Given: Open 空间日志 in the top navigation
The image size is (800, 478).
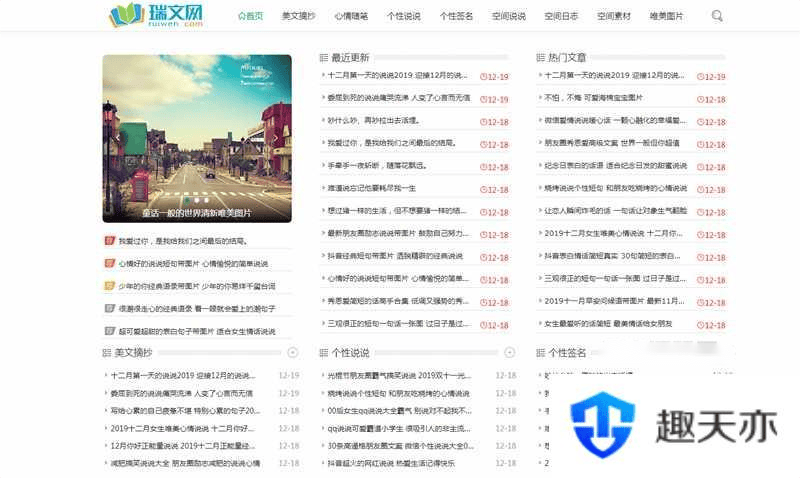Looking at the screenshot, I should pos(561,16).
